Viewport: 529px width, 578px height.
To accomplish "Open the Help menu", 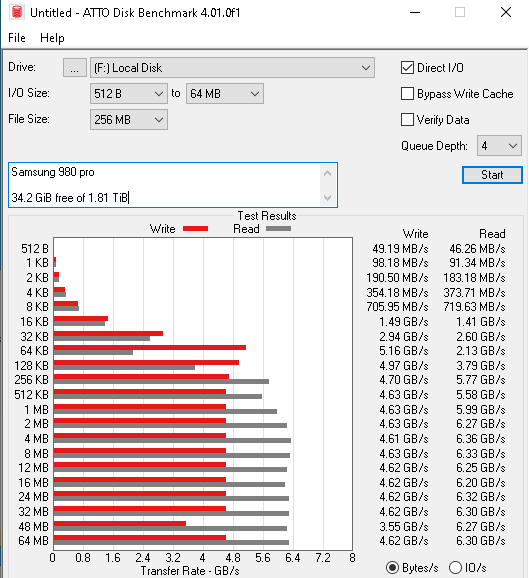I will tap(52, 38).
